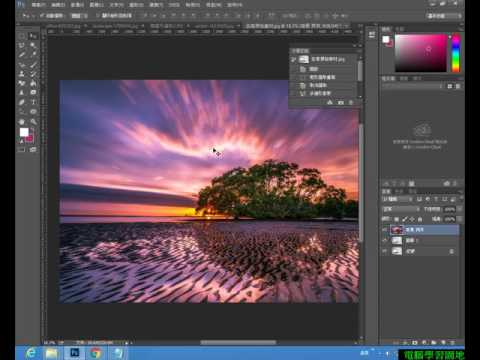
Task: Open Google Chrome from the taskbar
Action: click(x=96, y=353)
